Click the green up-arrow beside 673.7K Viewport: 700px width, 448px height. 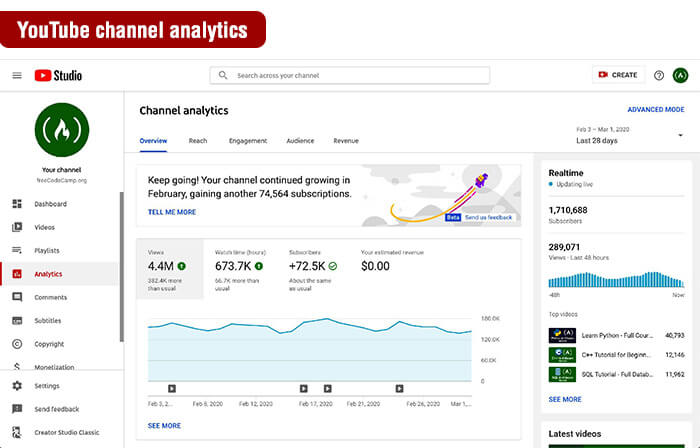259,266
